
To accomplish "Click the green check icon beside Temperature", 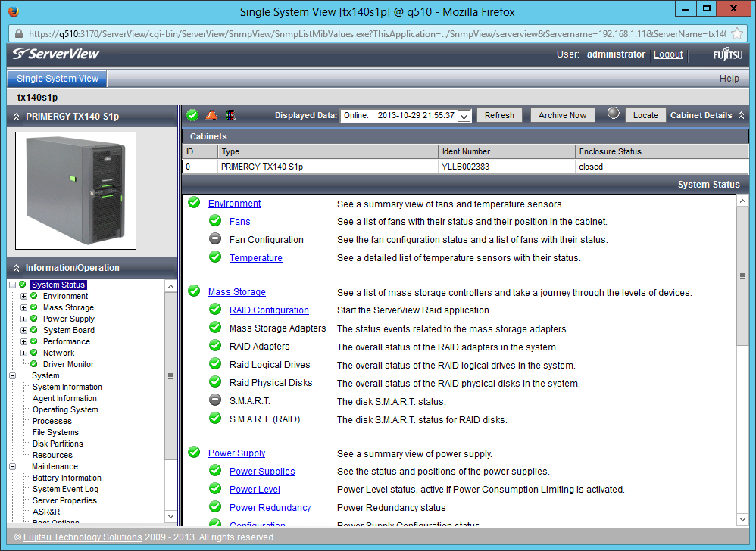I will 215,257.
